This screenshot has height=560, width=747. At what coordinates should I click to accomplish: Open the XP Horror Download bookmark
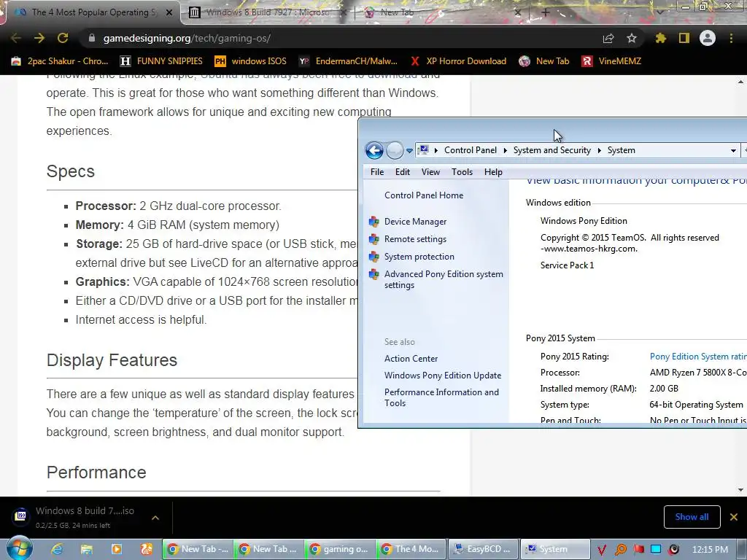458,61
